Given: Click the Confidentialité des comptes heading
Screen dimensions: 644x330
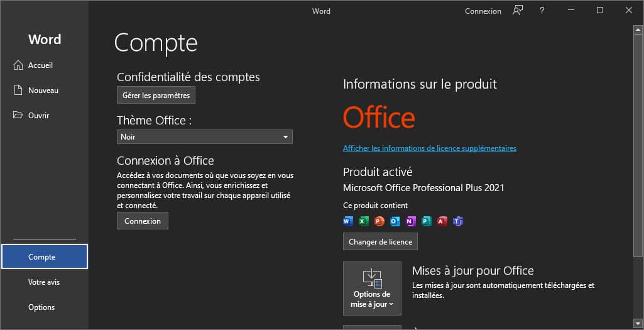Looking at the screenshot, I should pyautogui.click(x=188, y=77).
